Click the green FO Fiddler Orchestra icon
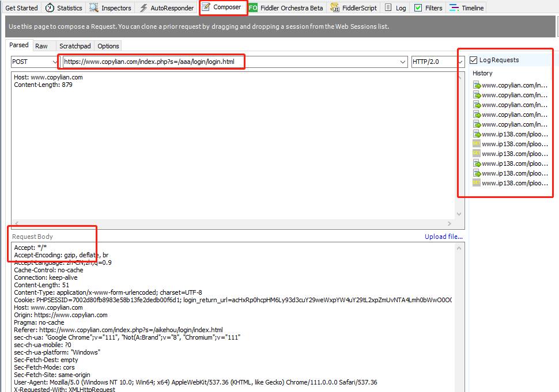 (x=253, y=8)
